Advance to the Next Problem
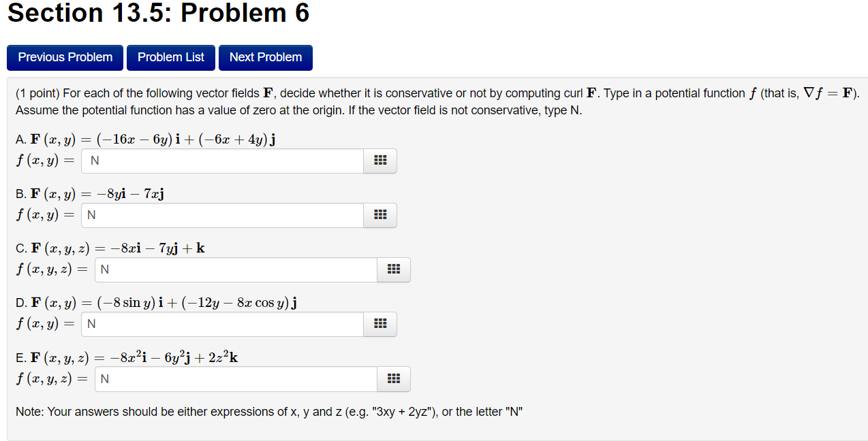This screenshot has height=441, width=868. click(x=265, y=57)
